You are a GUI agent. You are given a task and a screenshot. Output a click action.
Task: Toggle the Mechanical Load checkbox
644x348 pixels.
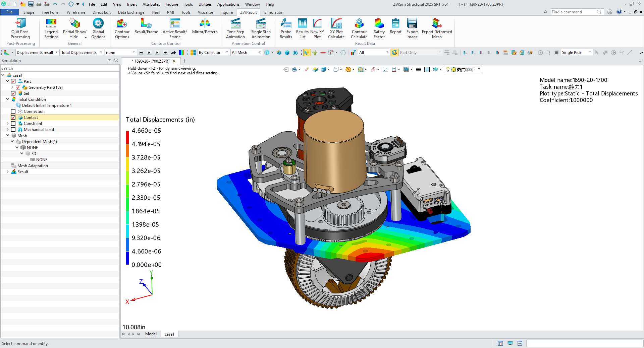pos(13,130)
